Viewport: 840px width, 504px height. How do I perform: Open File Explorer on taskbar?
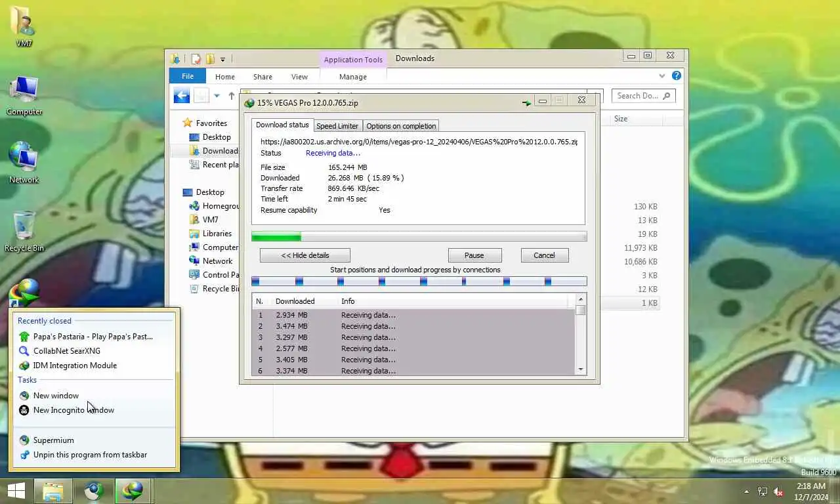[53, 491]
